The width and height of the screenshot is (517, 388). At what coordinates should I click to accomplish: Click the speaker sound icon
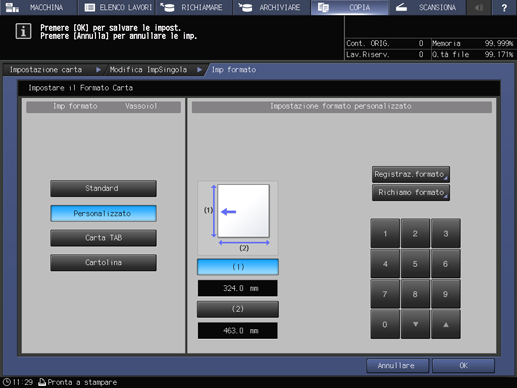click(x=479, y=7)
